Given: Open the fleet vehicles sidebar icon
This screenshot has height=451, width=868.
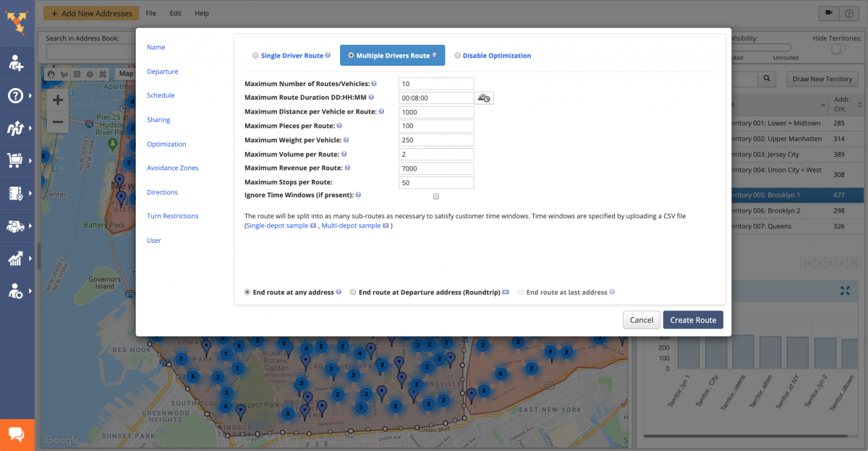Looking at the screenshot, I should 16,225.
